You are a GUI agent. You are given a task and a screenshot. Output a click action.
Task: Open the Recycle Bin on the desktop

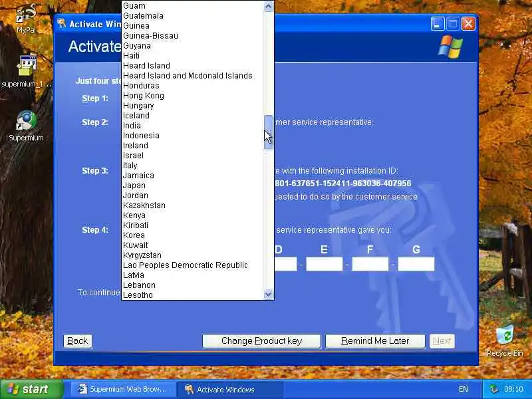point(505,341)
